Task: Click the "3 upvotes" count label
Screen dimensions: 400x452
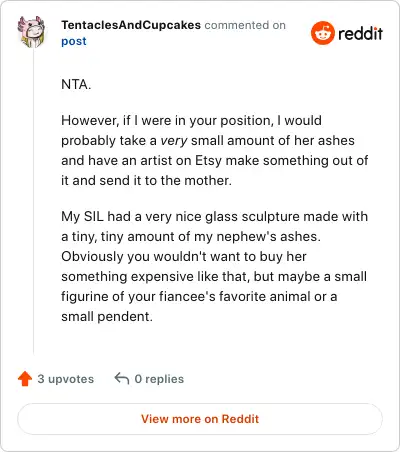Action: click(66, 379)
